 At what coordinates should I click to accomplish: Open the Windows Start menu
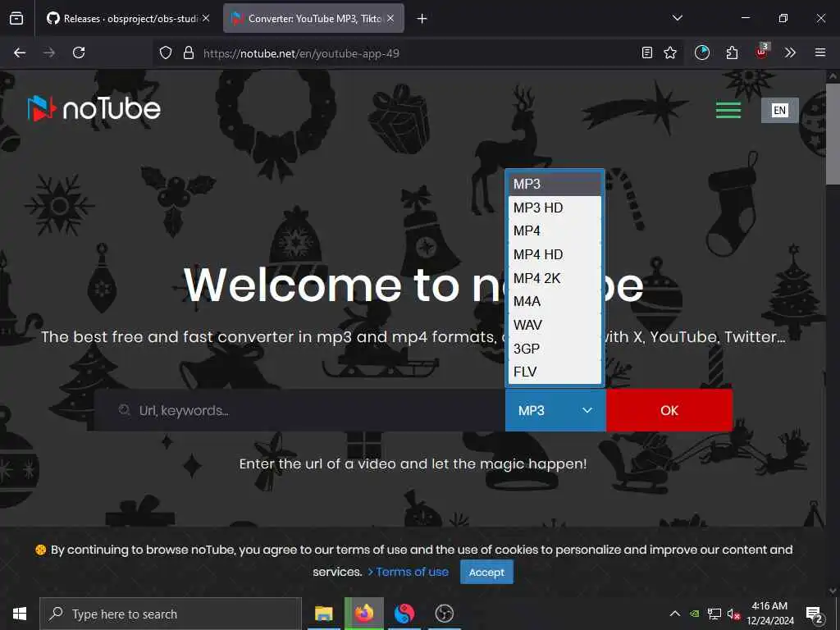(x=20, y=614)
